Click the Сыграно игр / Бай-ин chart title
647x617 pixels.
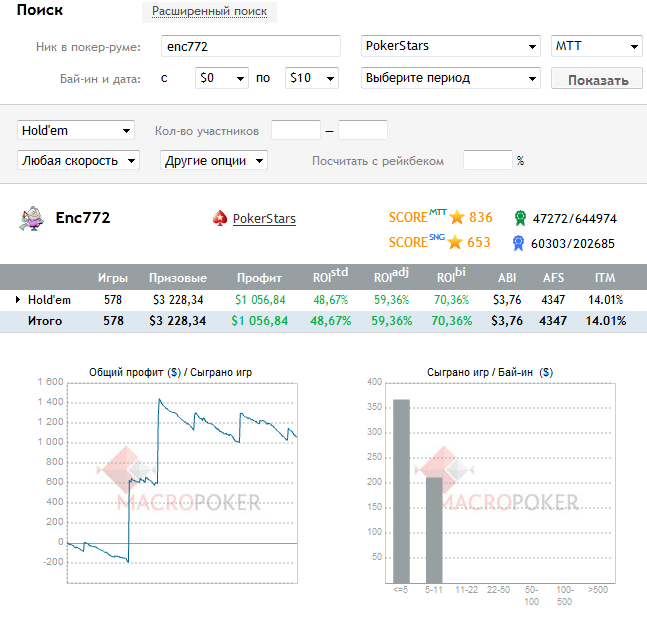click(490, 372)
